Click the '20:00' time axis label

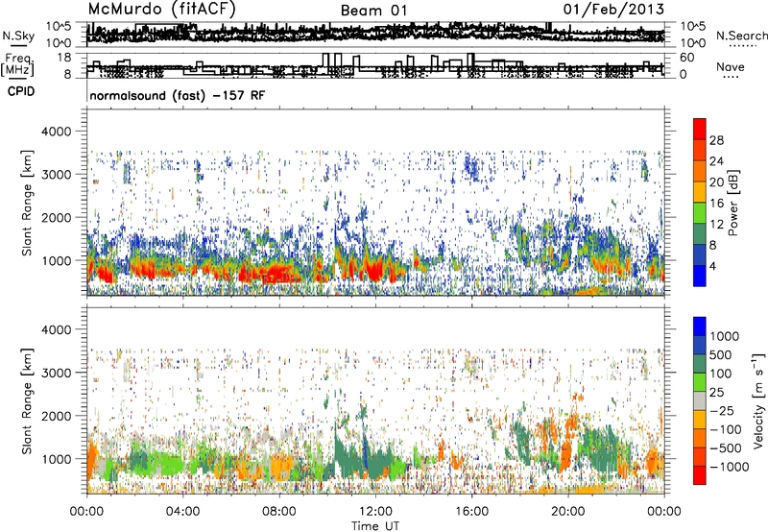(568, 512)
